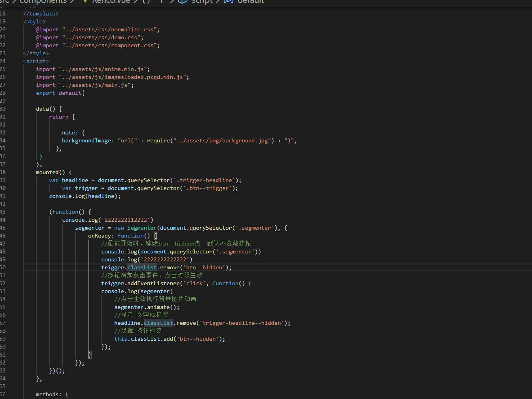Click the Vue icon beside Renco.vue breadcrumb
The width and height of the screenshot is (532, 399).
pyautogui.click(x=84, y=2)
